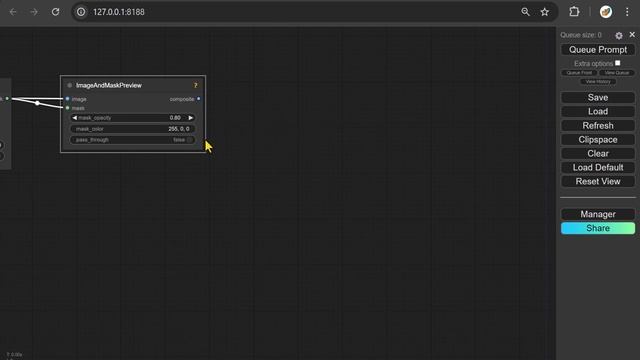This screenshot has height=360, width=640.
Task: Click the mask_opacity value 0.80 slider
Action: 133,118
